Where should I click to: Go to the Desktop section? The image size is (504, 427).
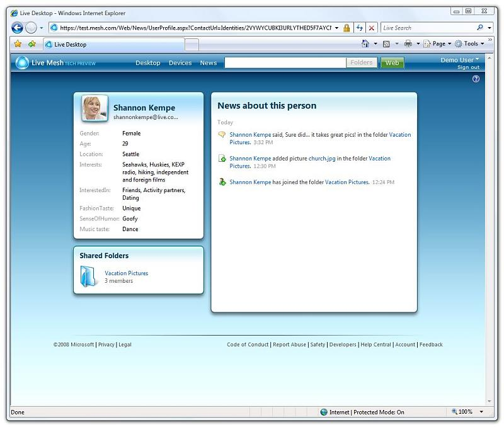[x=148, y=63]
